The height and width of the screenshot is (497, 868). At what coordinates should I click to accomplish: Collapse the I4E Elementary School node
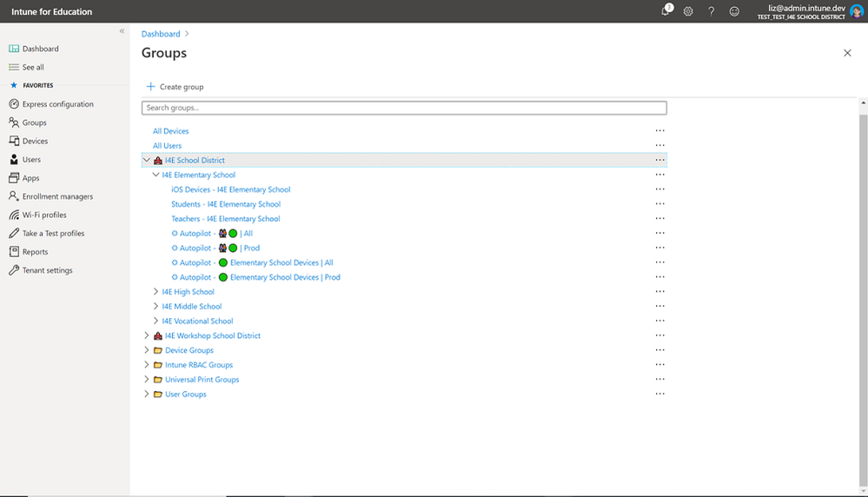pos(156,175)
